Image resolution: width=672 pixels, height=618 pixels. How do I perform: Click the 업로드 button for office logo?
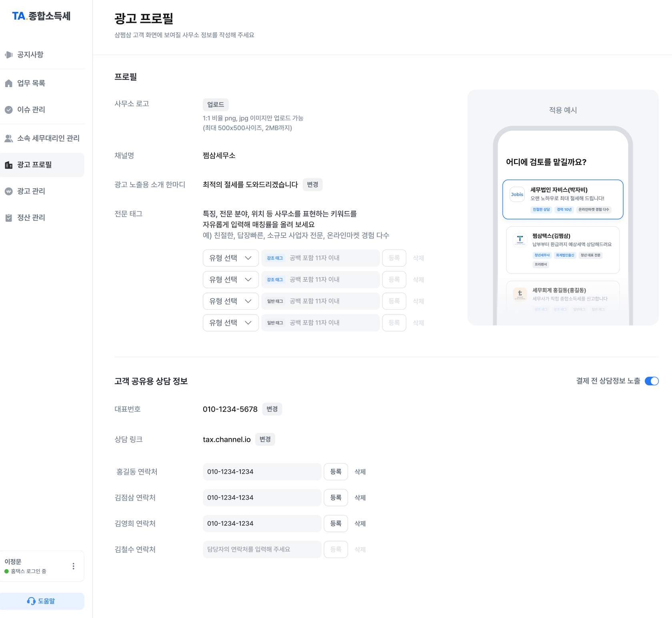pyautogui.click(x=216, y=105)
